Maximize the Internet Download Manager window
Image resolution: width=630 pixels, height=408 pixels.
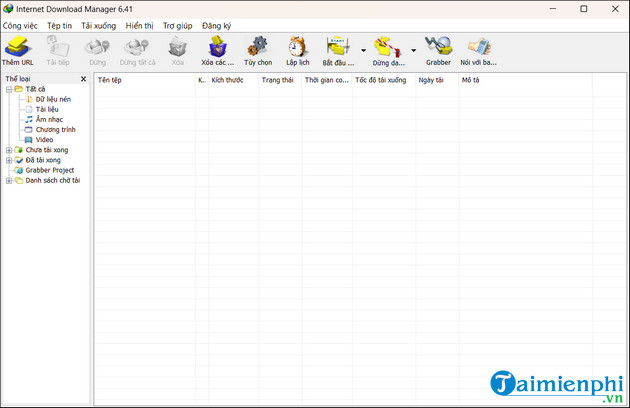[x=584, y=8]
